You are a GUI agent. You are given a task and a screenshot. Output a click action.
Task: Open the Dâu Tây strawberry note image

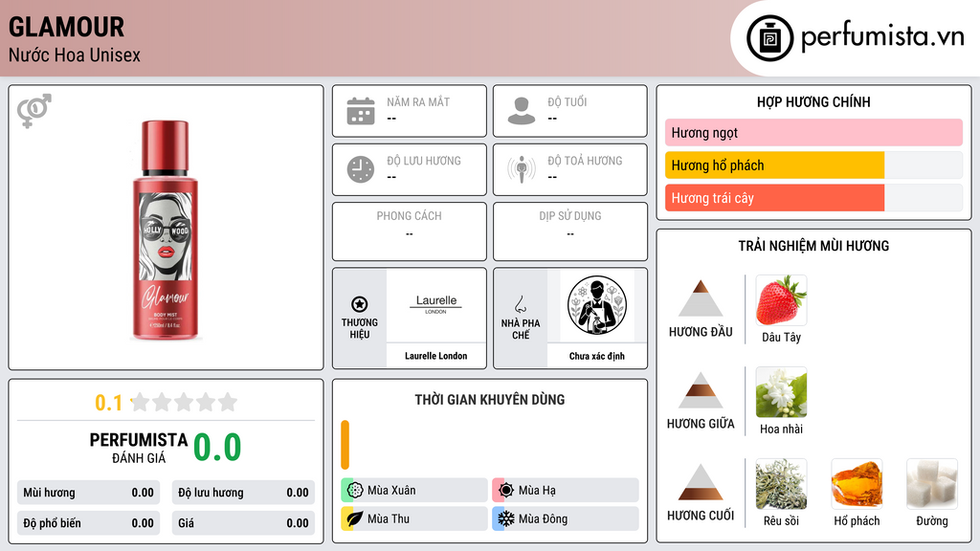781,299
